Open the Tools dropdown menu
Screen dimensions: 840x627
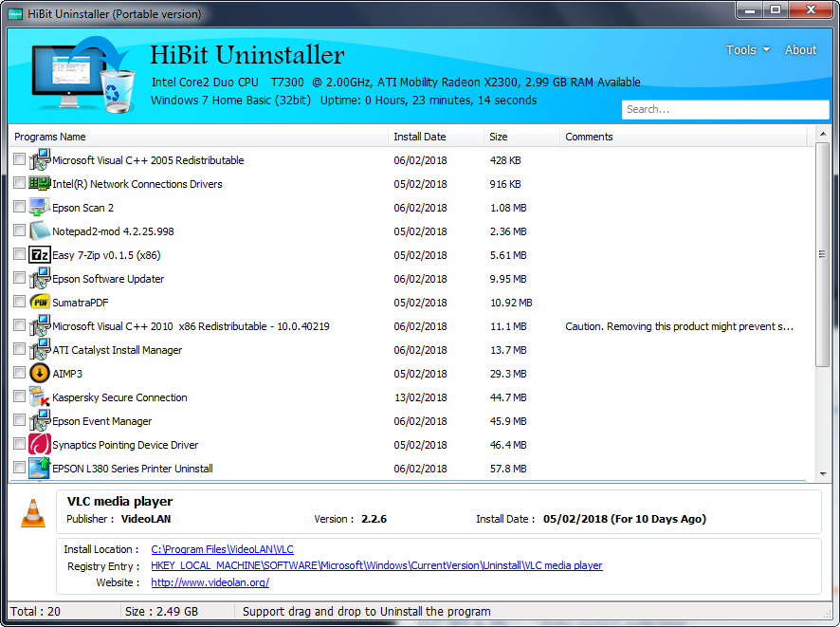[747, 50]
